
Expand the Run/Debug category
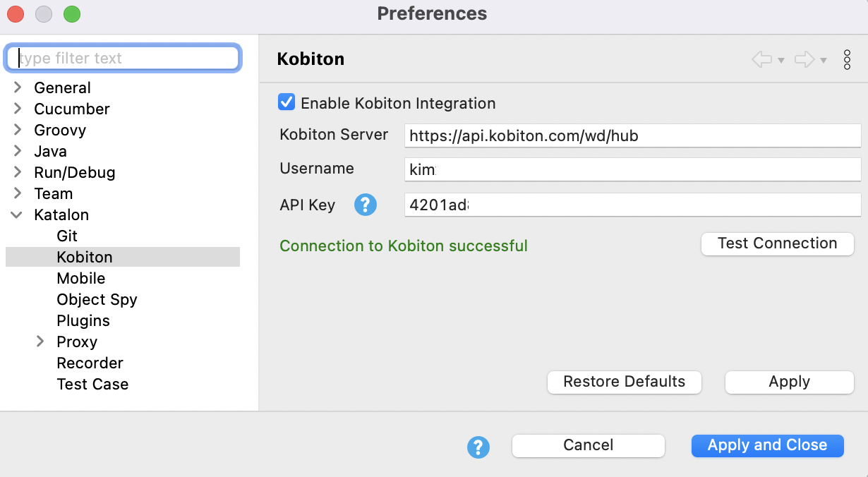(x=18, y=172)
